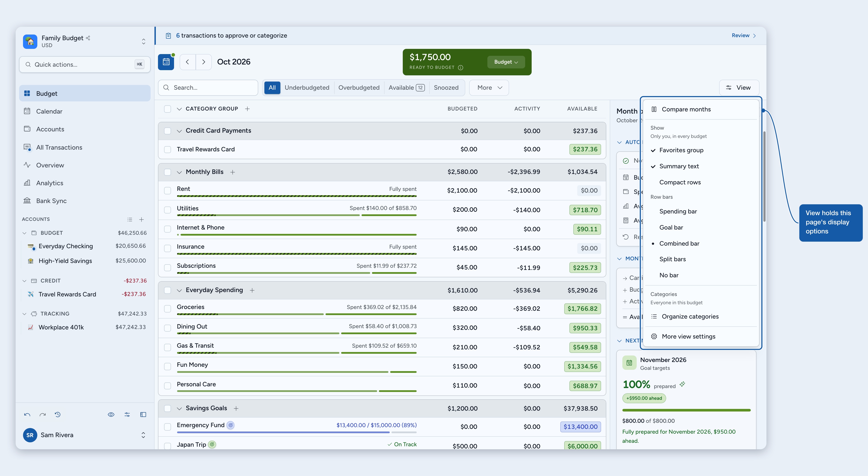Open the calendar month picker icon
The image size is (868, 476).
click(166, 62)
